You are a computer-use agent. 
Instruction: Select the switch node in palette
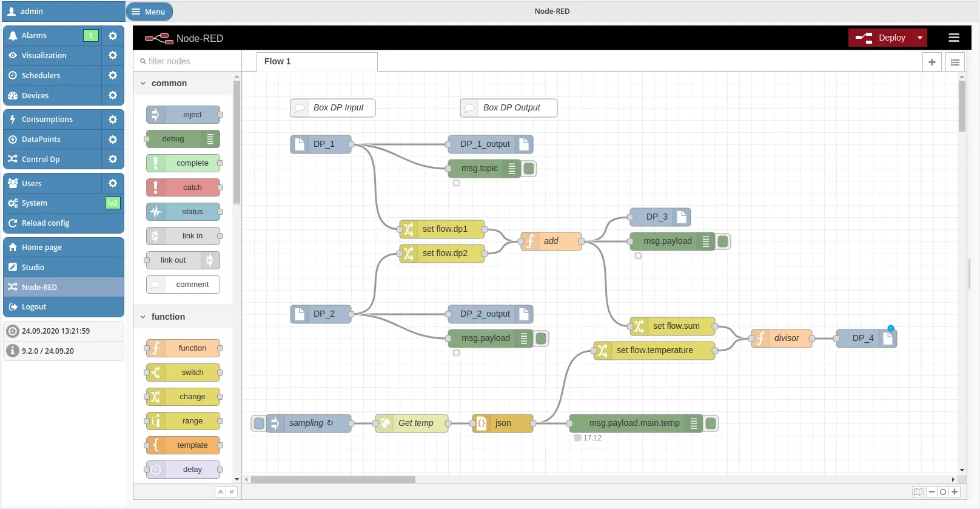click(183, 372)
